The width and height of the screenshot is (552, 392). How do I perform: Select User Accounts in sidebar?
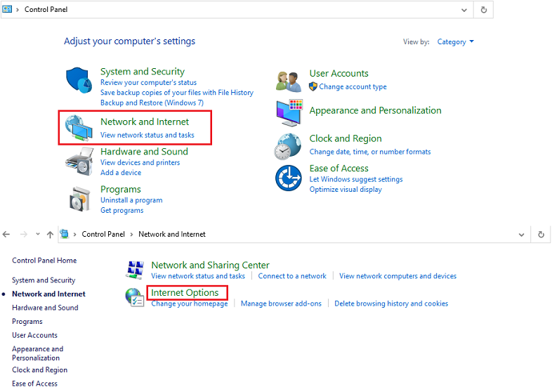pos(34,335)
